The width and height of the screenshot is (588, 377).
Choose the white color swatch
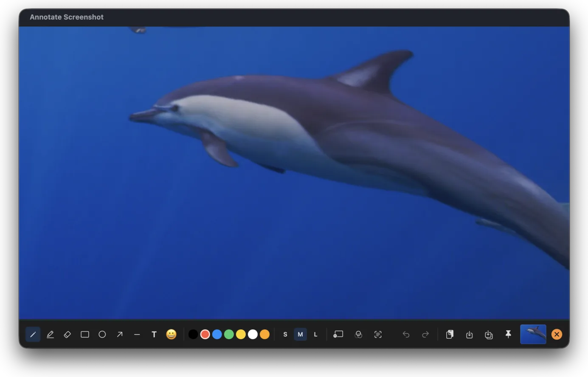[253, 335]
